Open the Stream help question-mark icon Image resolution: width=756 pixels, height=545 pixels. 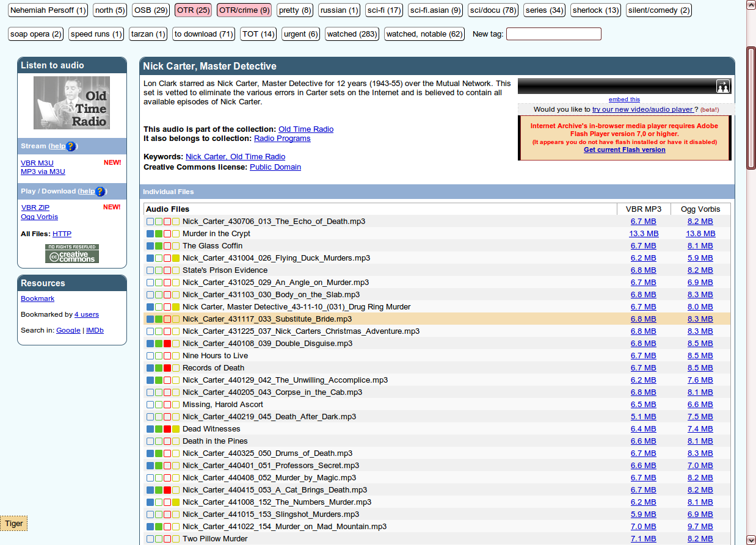tap(71, 146)
